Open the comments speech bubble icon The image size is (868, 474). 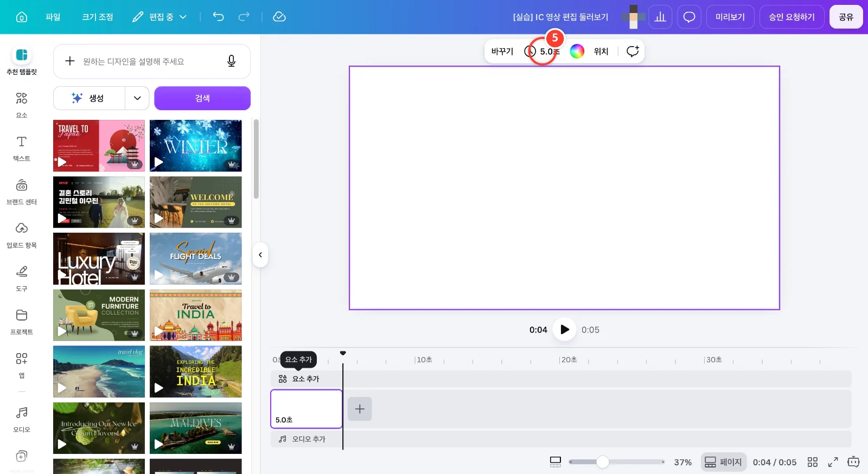coord(689,17)
